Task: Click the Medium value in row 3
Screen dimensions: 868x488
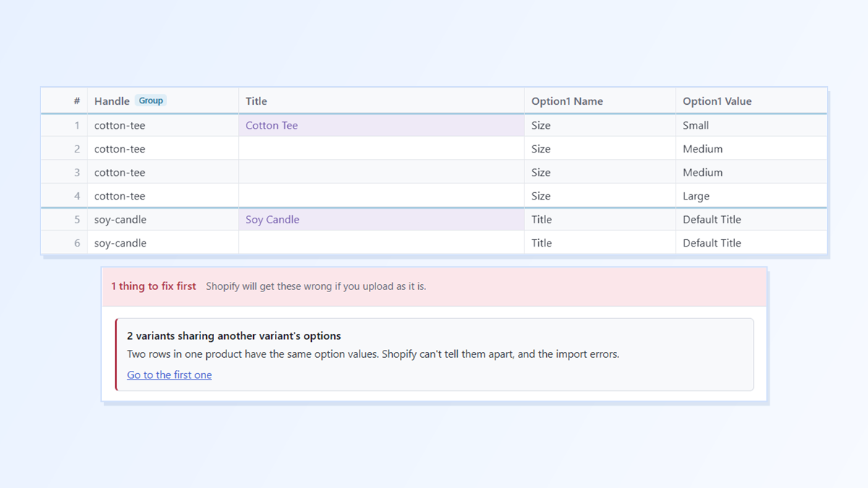Action: [751, 172]
